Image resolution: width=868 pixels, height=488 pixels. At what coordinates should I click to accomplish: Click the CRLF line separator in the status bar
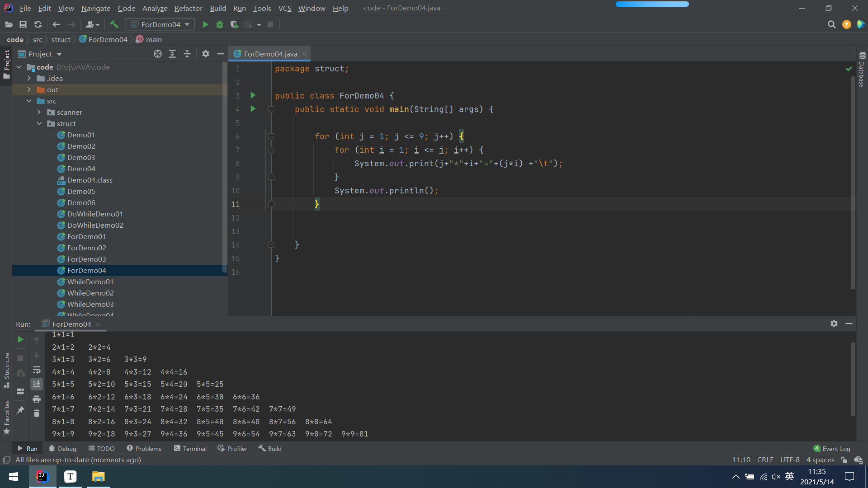765,460
